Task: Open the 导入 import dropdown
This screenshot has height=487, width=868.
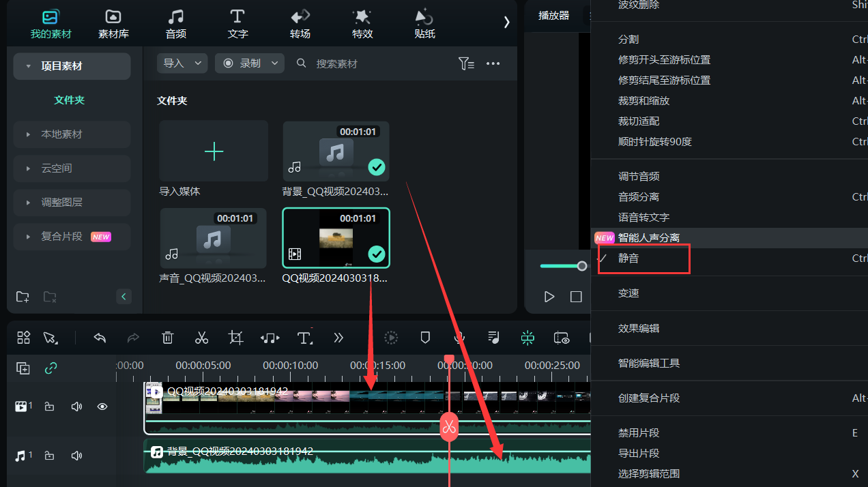Action: click(x=182, y=62)
